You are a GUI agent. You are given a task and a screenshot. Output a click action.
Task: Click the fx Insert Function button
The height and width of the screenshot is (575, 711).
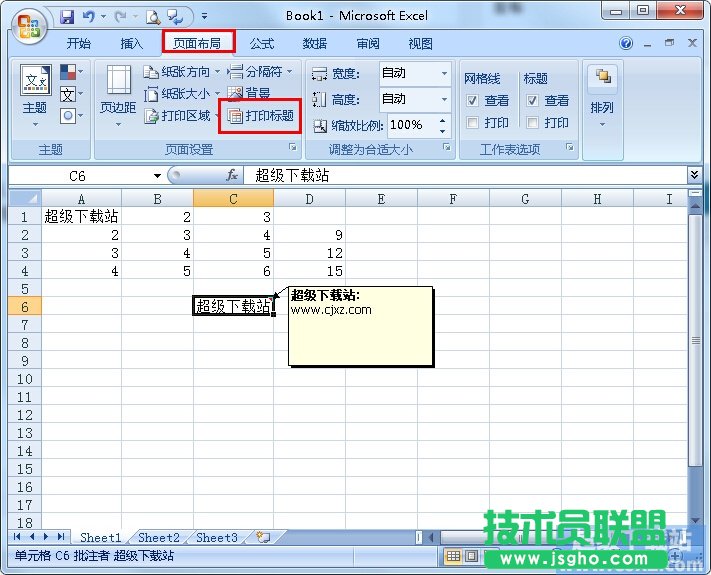click(232, 175)
